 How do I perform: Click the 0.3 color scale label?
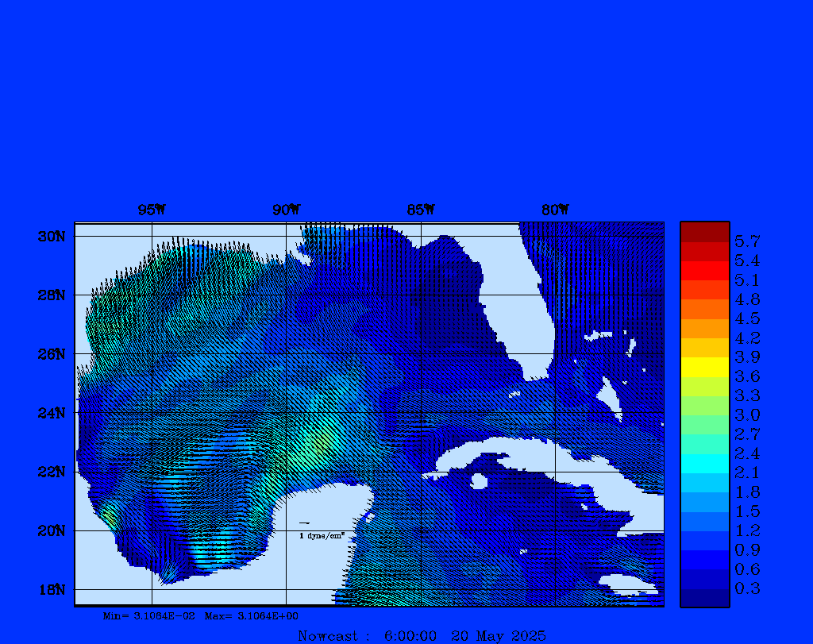[747, 588]
